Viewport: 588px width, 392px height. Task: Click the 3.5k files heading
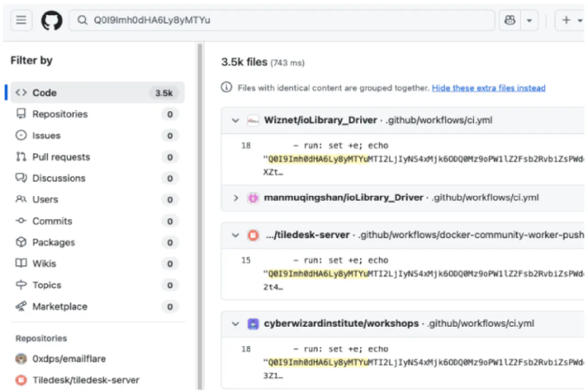tap(244, 62)
